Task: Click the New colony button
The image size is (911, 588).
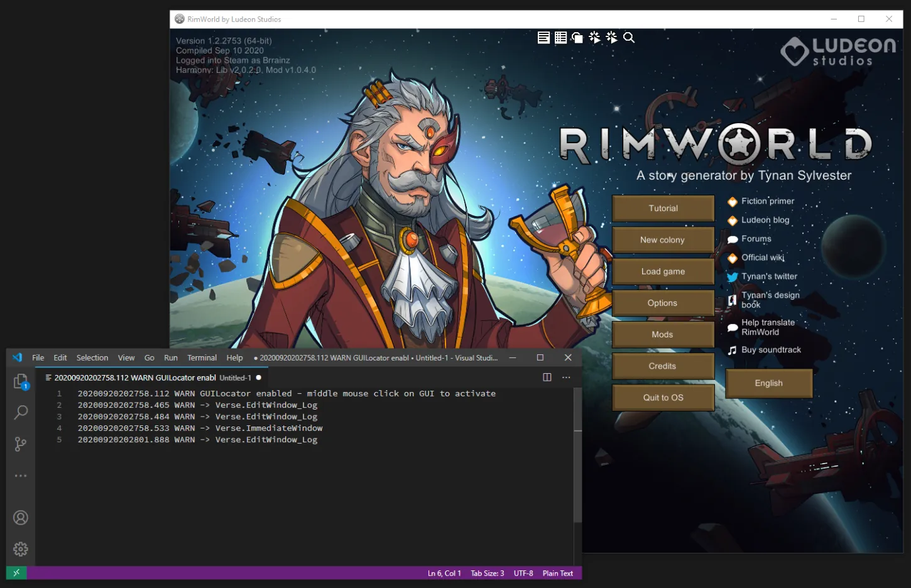Action: click(x=663, y=240)
